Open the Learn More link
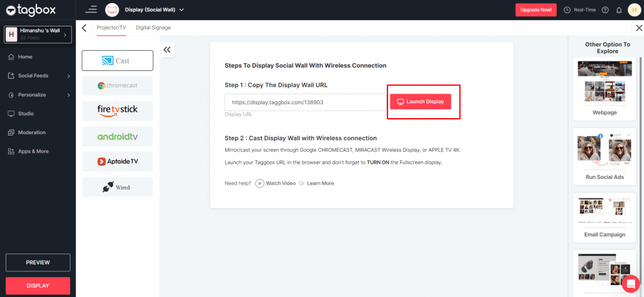Viewport: 644px width, 297px height. [320, 183]
